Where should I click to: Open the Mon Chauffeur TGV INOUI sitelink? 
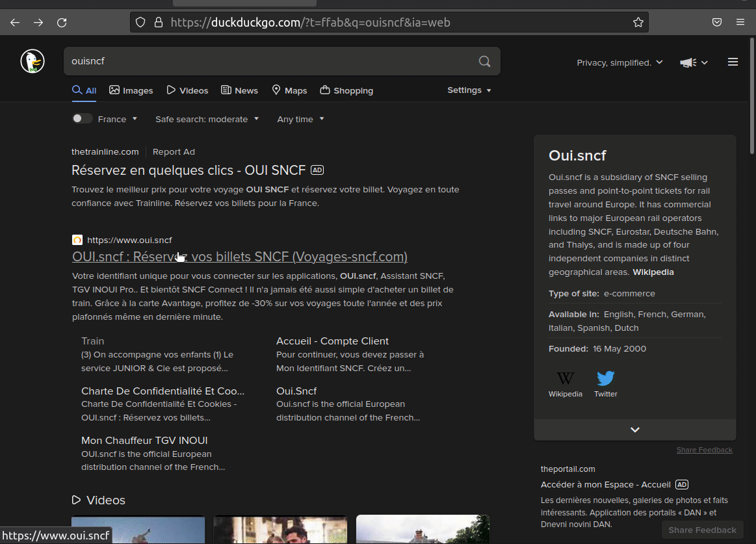coord(144,441)
